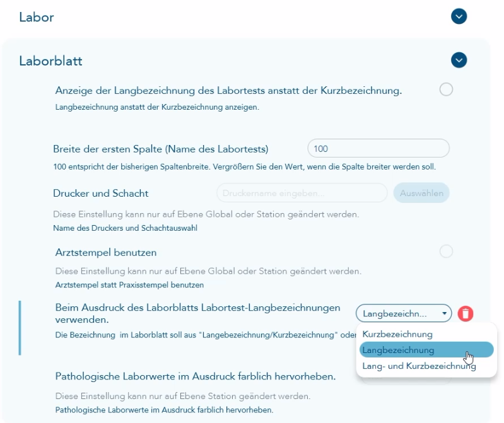
Task: Click the Laborblatt section heading
Action: tap(50, 61)
